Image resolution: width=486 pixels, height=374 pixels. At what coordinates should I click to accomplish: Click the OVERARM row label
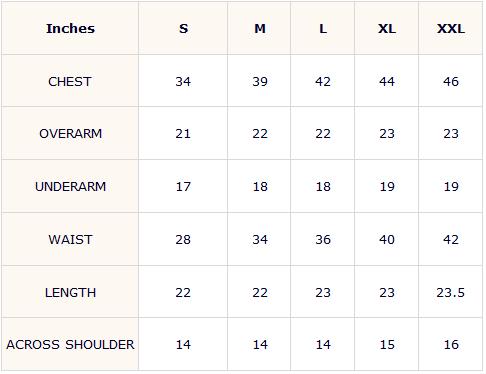(71, 134)
